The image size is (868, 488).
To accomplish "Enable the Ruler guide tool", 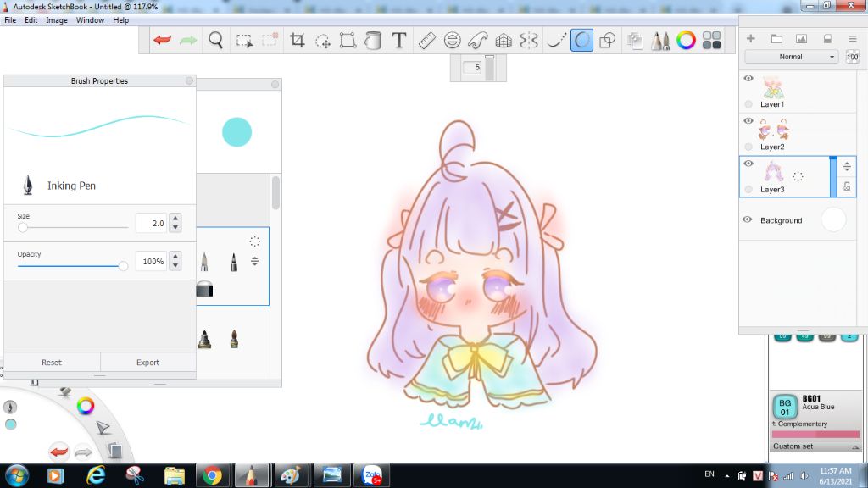I will coord(427,41).
